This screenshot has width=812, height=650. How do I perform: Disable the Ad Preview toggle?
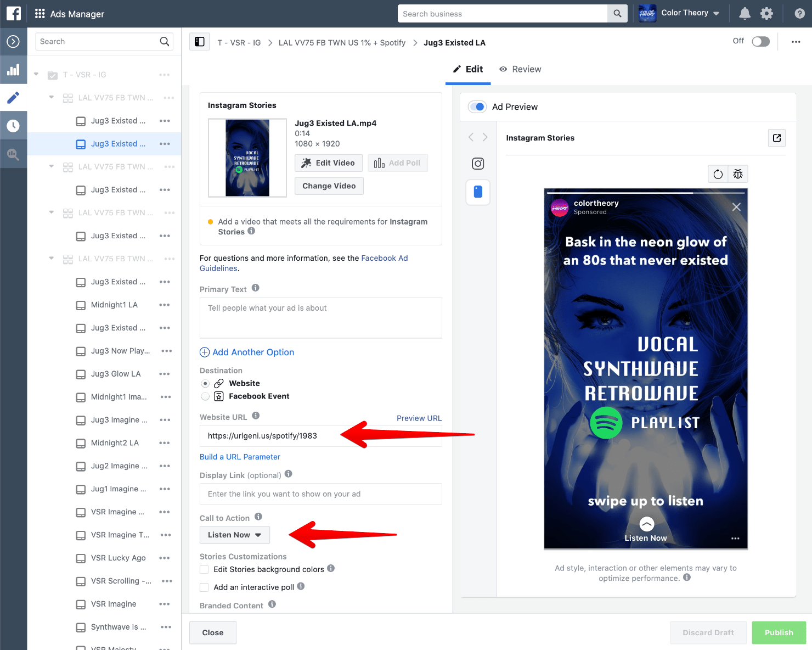tap(477, 107)
